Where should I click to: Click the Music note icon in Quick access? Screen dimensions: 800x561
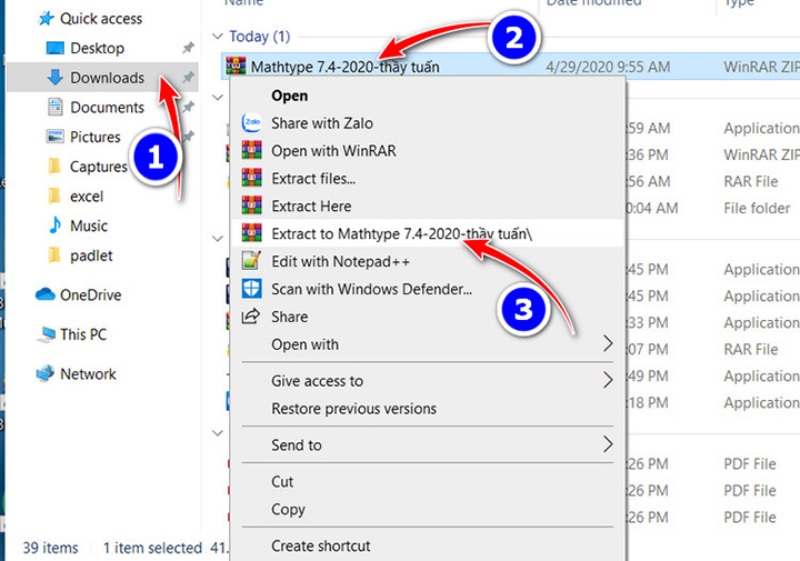(x=54, y=226)
